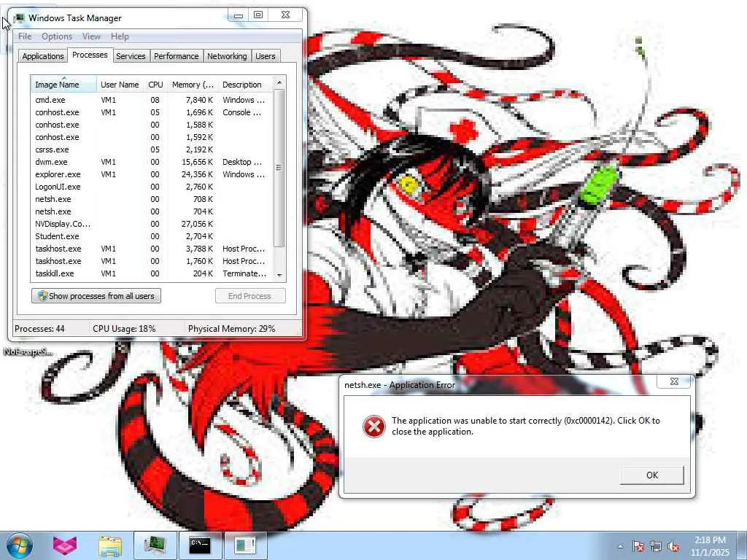747x560 pixels.
Task: Click OK in the netsh.exe error dialog
Action: 651,475
